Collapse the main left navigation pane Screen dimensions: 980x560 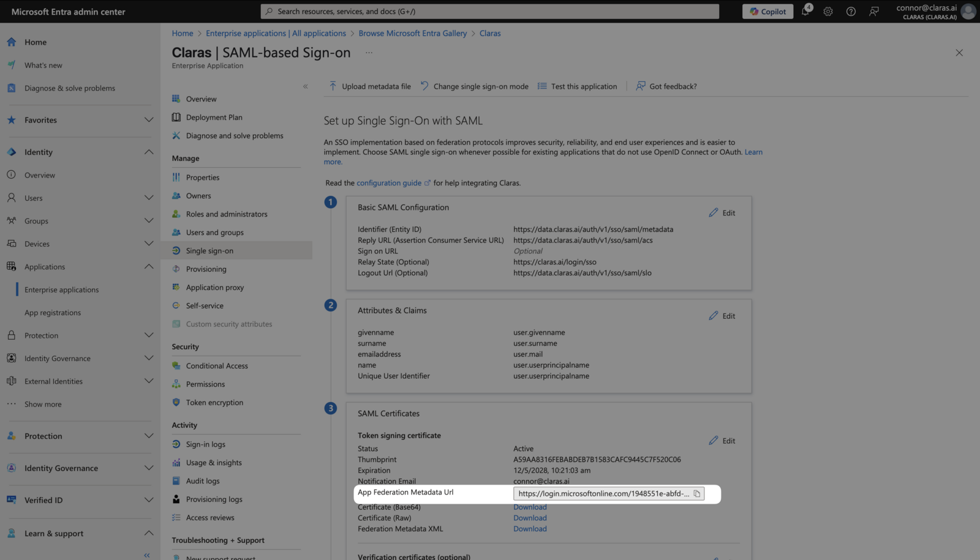[x=147, y=555]
